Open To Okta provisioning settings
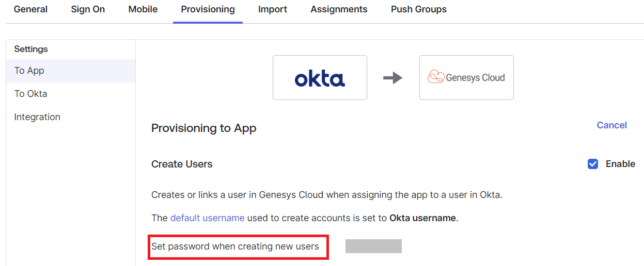644x266 pixels. (31, 94)
